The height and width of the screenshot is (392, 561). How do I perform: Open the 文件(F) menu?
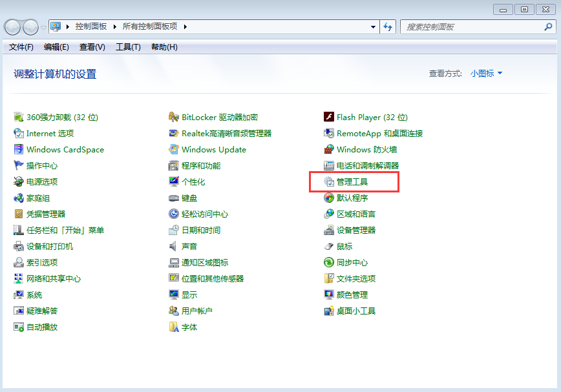coord(21,47)
